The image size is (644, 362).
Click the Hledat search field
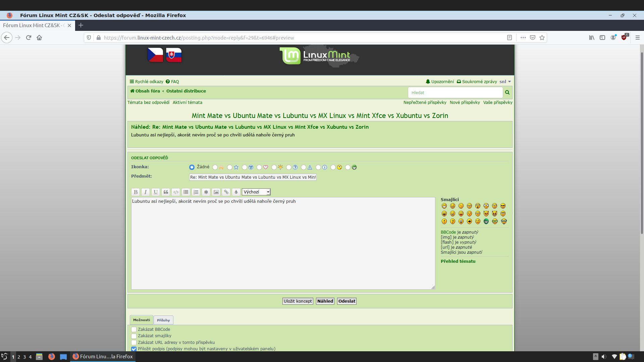455,93
